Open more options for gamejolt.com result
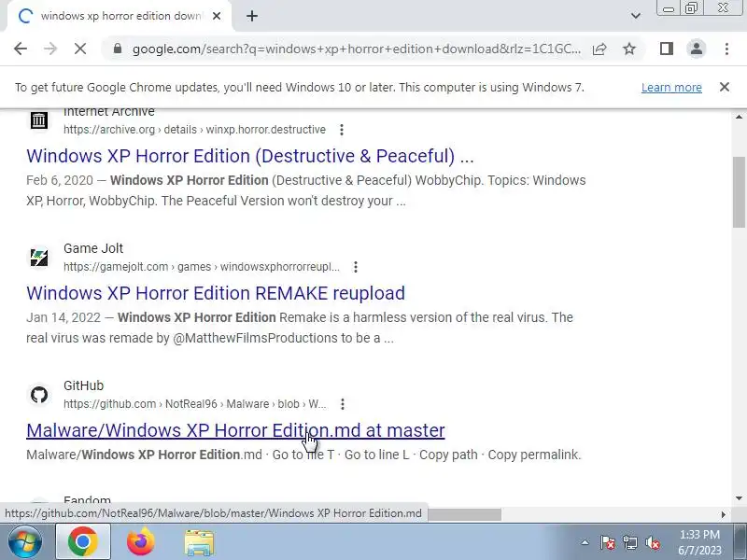 (356, 267)
